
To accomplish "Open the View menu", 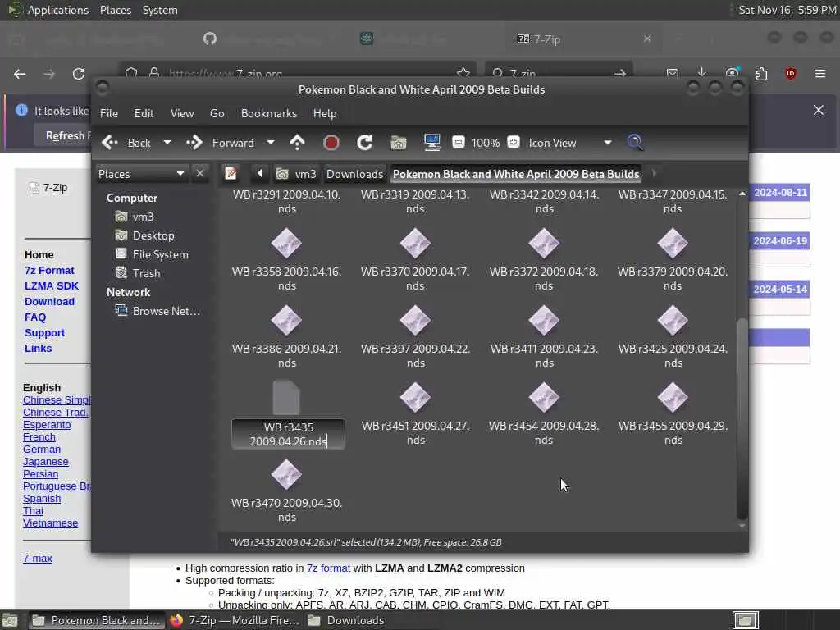I will (182, 113).
